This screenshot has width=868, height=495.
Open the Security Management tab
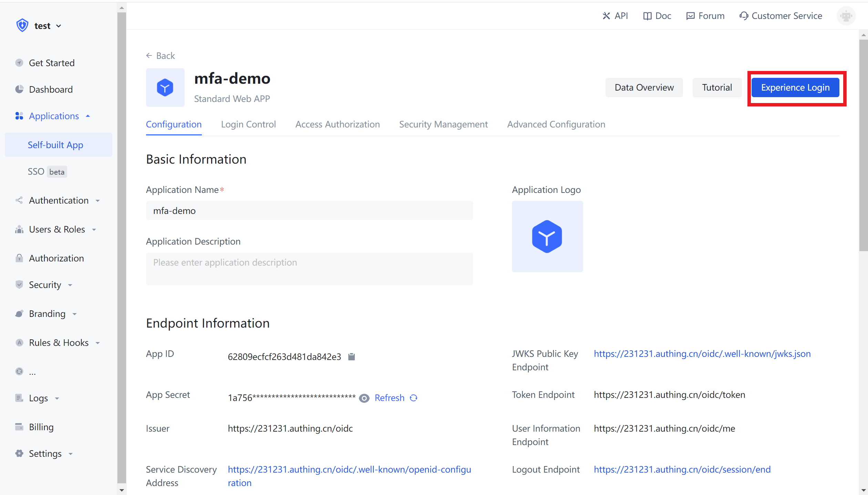[x=443, y=124]
